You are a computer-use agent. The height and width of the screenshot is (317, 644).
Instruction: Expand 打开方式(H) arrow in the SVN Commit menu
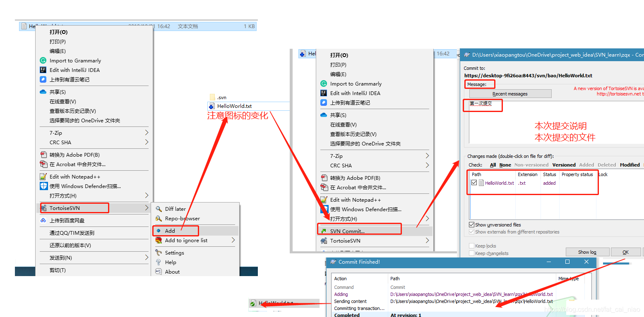427,219
